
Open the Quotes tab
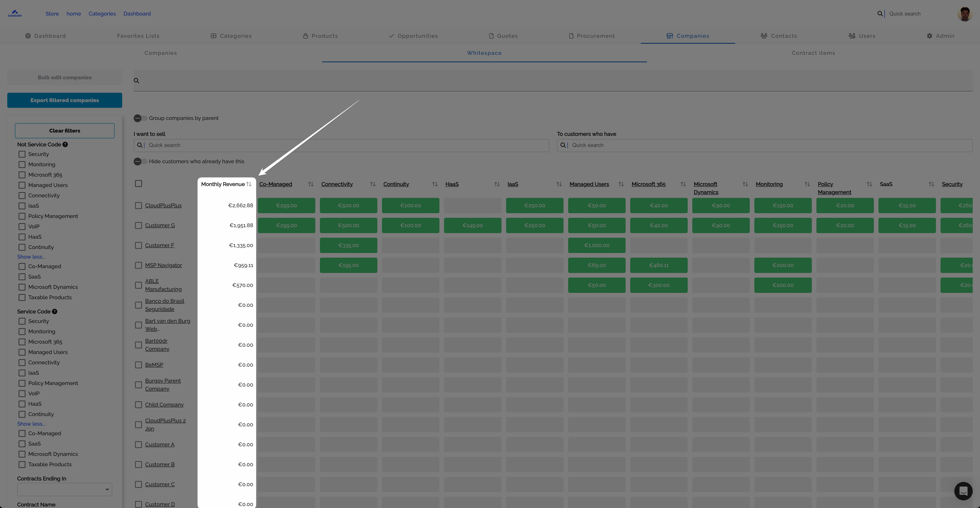click(x=503, y=36)
